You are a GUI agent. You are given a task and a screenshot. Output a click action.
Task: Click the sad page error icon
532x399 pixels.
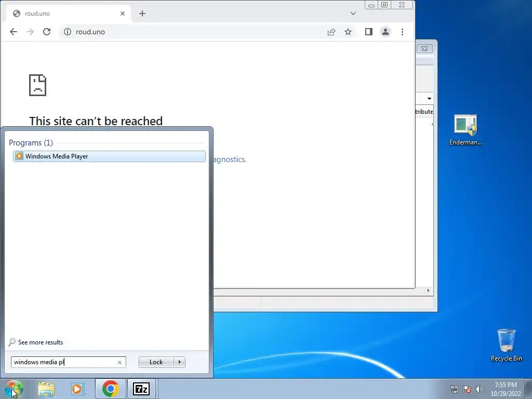37,85
